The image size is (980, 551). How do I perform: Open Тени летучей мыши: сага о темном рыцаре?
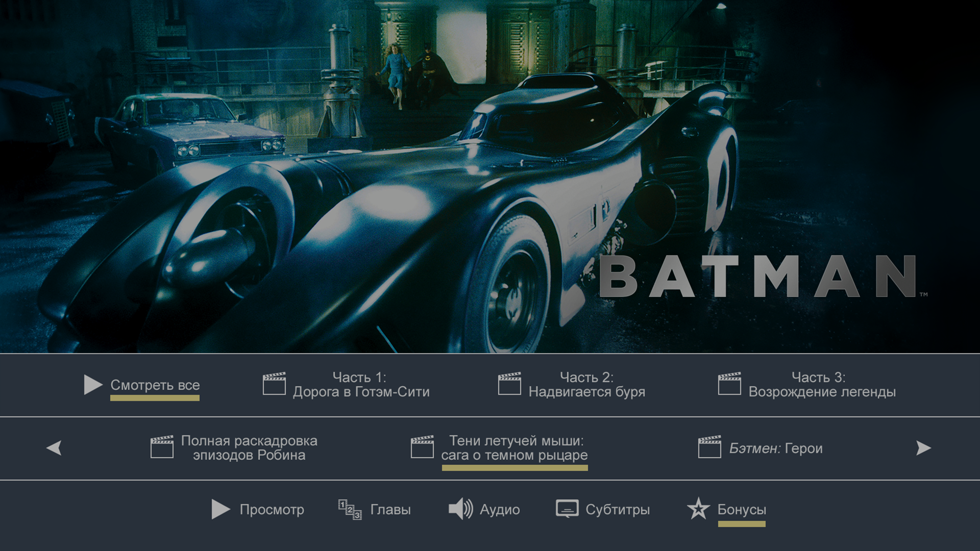514,448
